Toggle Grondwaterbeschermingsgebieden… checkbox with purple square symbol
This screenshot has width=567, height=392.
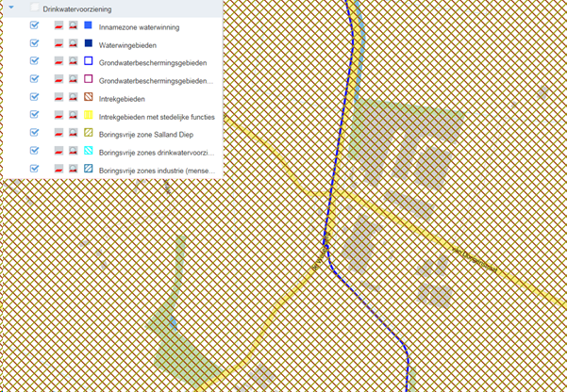(x=34, y=79)
